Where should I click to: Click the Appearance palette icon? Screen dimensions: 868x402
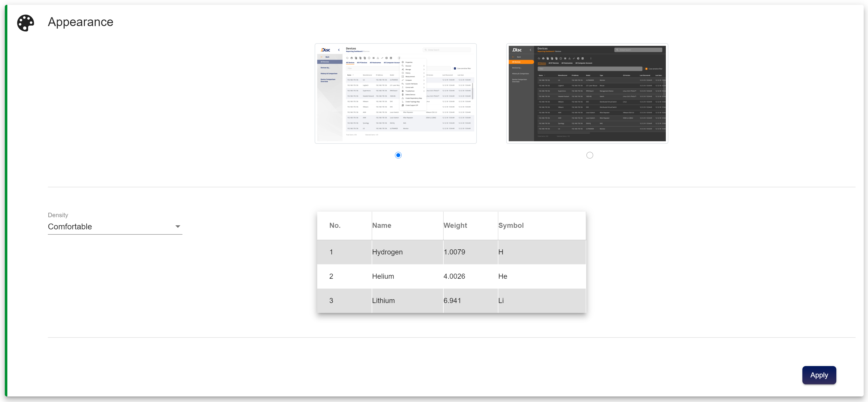click(x=26, y=23)
